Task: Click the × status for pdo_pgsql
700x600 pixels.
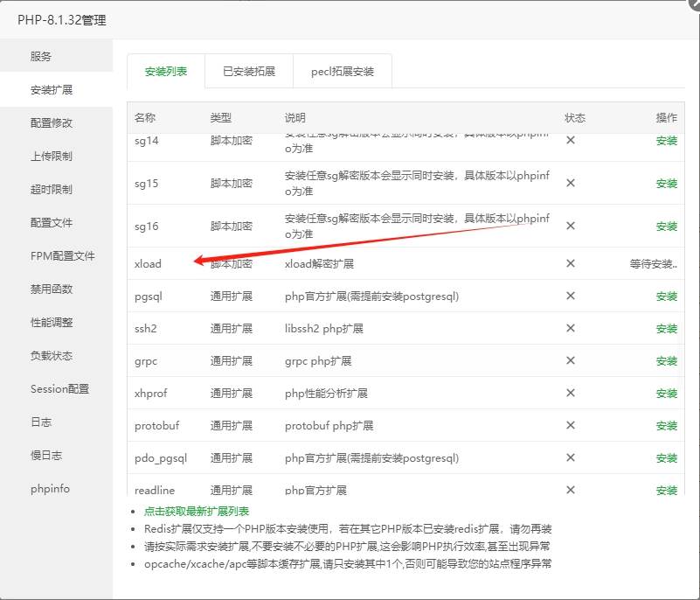Action: coord(570,457)
